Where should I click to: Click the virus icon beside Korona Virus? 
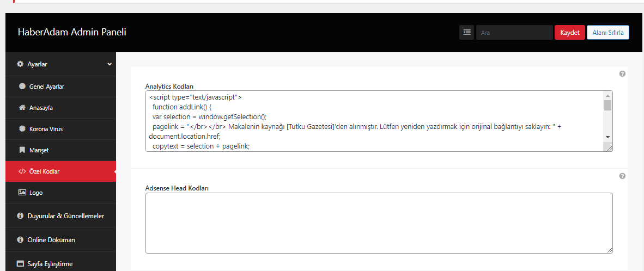pos(22,129)
